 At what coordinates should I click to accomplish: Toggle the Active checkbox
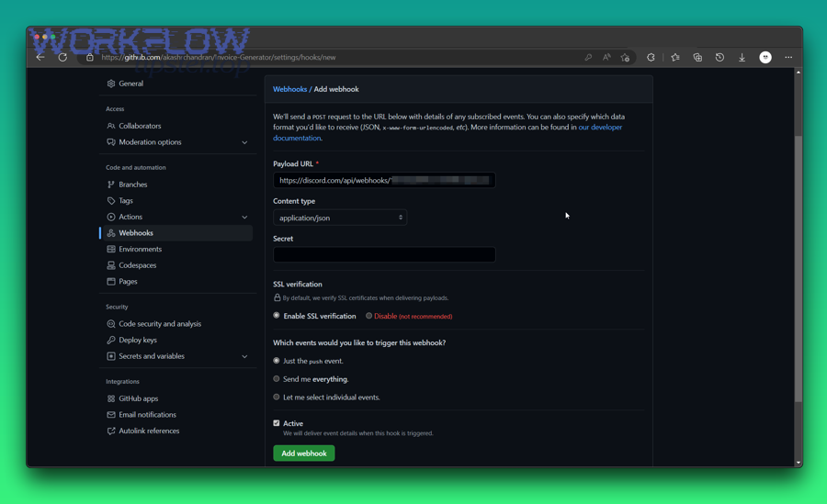[277, 423]
